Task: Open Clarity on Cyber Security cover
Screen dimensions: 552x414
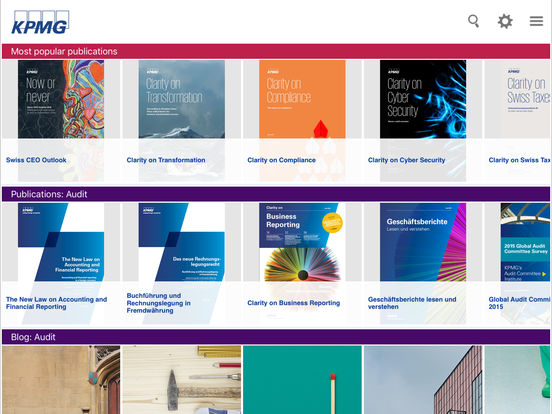Action: [x=423, y=99]
